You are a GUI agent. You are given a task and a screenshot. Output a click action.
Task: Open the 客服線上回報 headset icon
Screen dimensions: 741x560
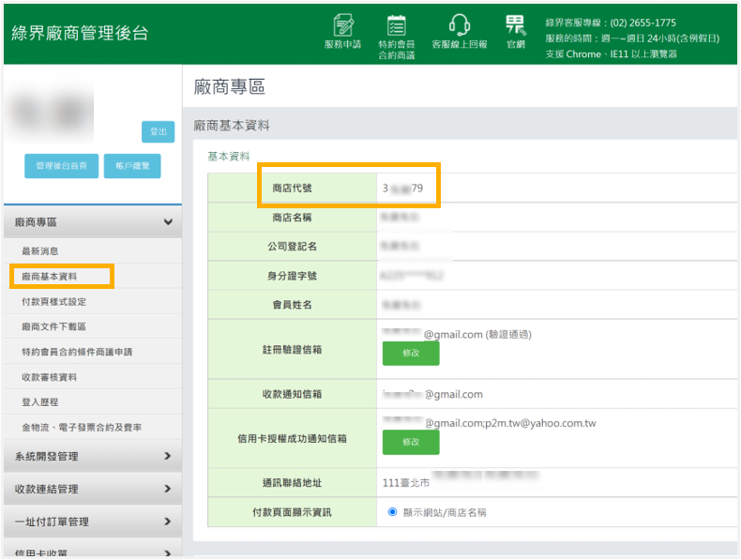click(460, 32)
